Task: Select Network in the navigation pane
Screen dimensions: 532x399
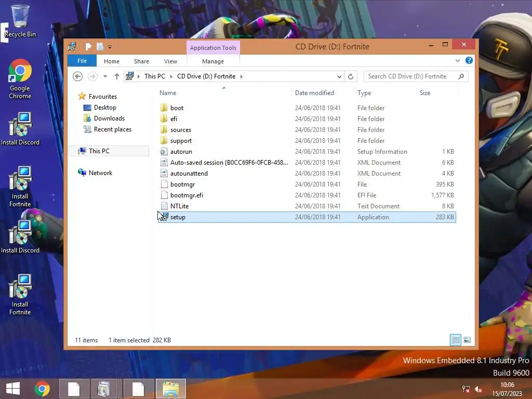Action: pos(95,172)
